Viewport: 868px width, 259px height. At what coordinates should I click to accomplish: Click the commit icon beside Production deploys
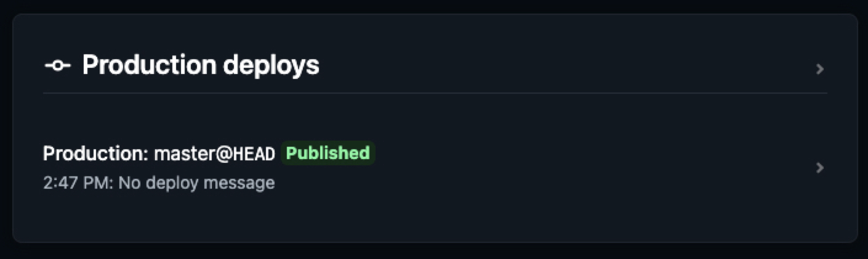click(57, 65)
